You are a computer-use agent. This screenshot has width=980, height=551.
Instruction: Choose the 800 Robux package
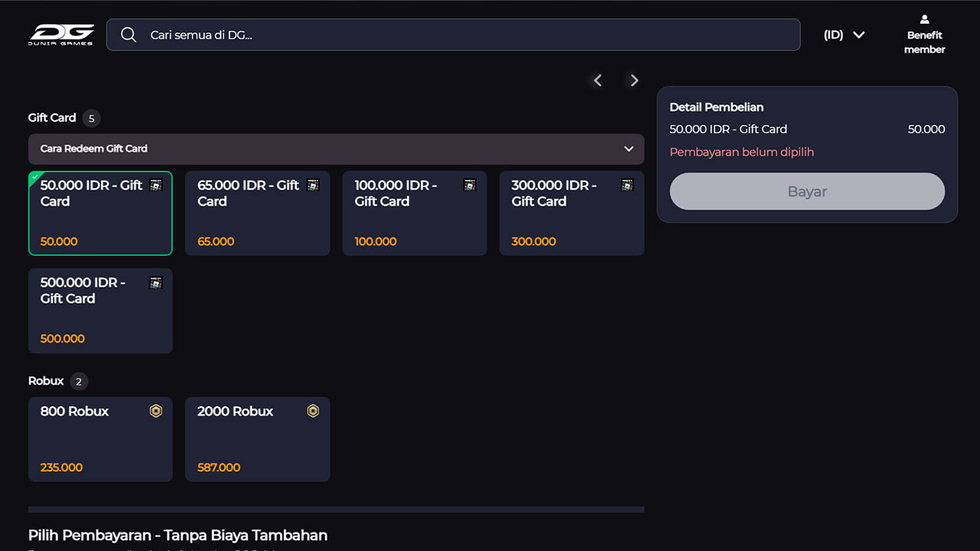[x=100, y=439]
